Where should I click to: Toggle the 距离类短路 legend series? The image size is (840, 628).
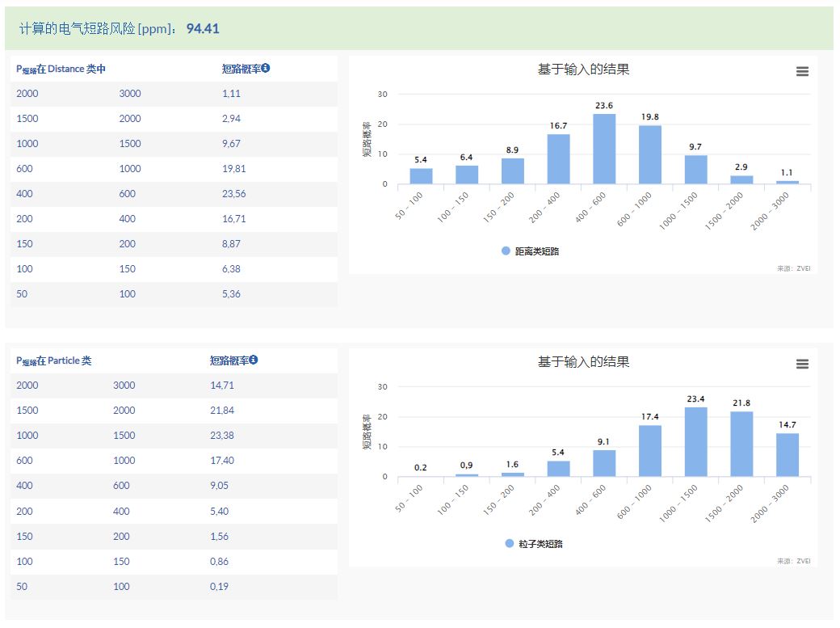pyautogui.click(x=536, y=251)
